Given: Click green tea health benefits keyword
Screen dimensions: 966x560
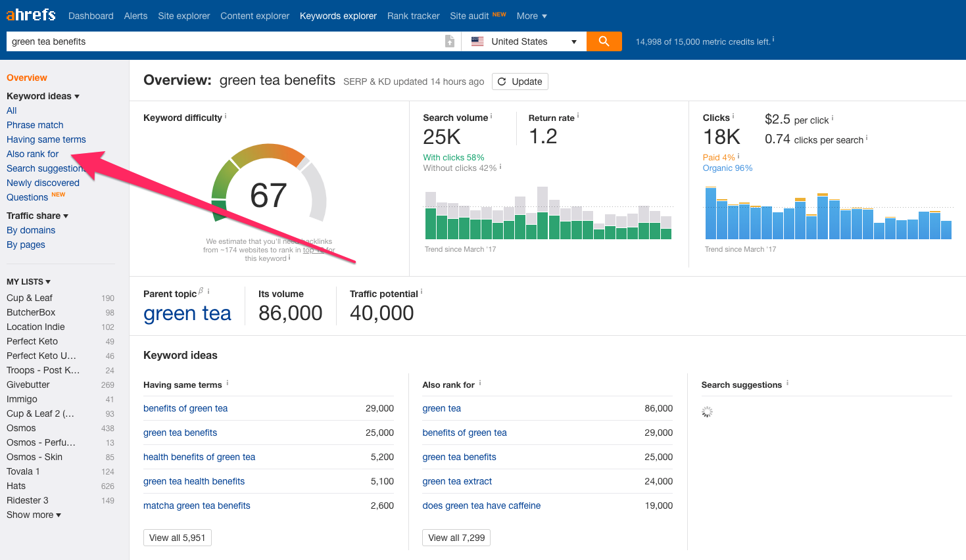Looking at the screenshot, I should point(194,481).
